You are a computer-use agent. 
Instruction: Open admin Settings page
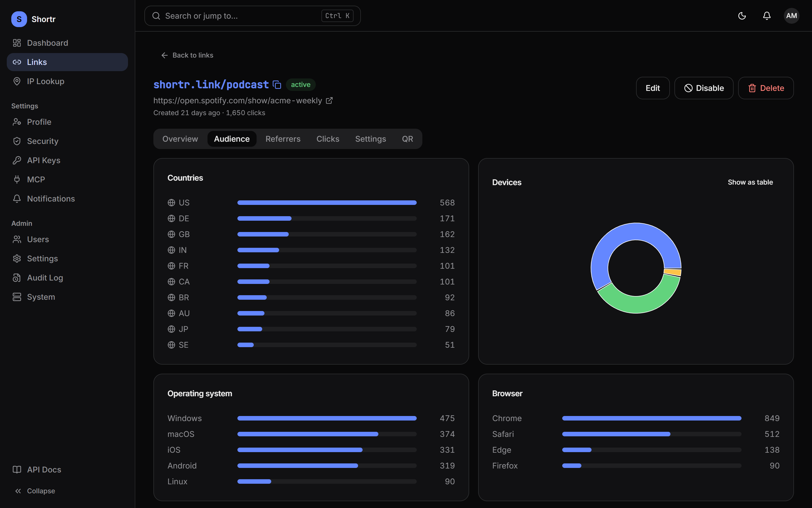point(67,258)
